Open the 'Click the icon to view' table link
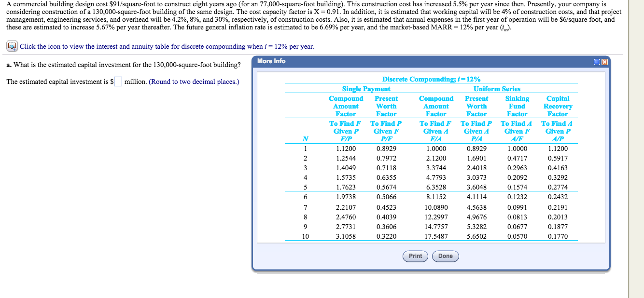Screen dimensions: 644x298 pyautogui.click(x=167, y=47)
